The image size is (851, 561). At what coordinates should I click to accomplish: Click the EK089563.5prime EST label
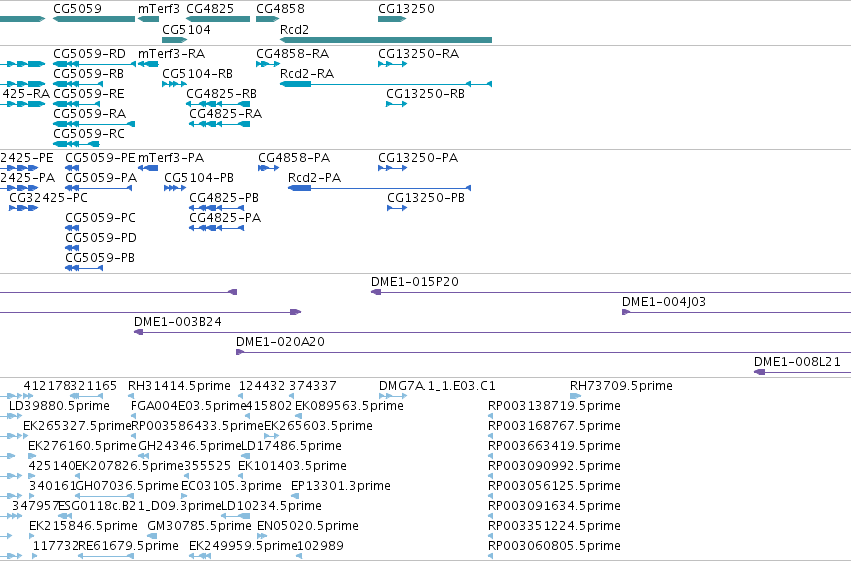pos(349,406)
